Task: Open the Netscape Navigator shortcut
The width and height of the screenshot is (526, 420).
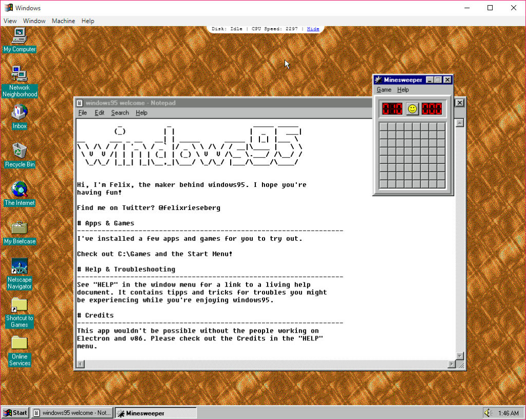Action: (x=20, y=267)
